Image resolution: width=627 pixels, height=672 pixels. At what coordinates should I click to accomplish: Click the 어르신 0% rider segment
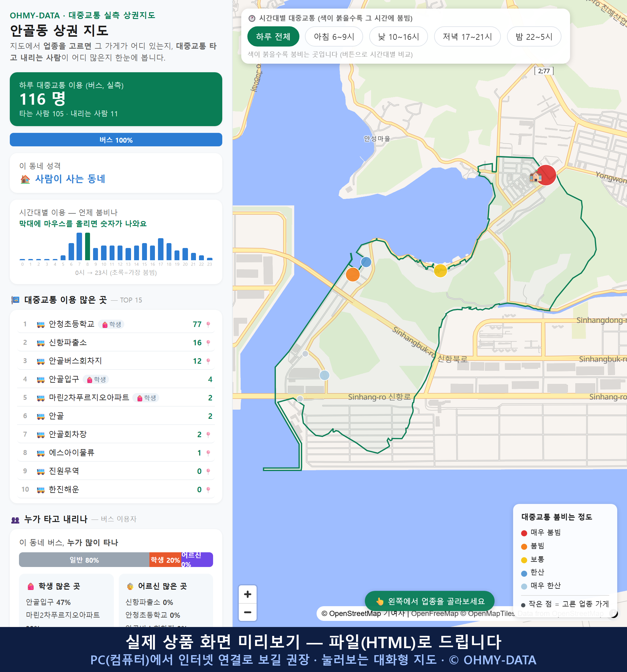(x=197, y=560)
